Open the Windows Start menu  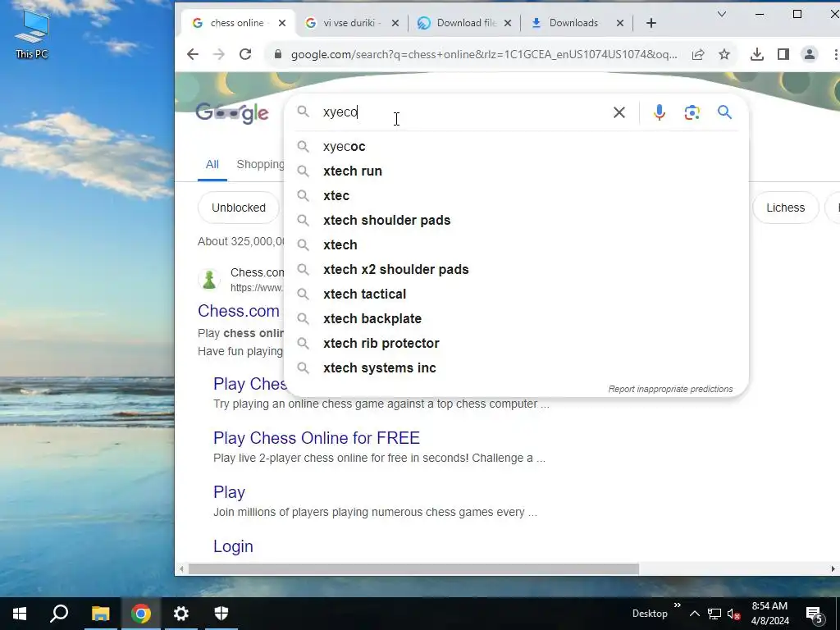coord(20,614)
